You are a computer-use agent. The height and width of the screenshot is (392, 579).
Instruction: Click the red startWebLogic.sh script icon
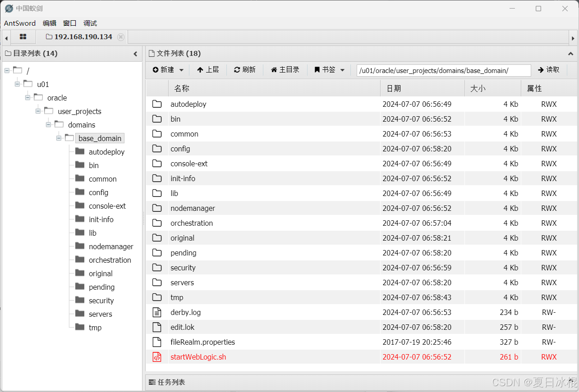click(157, 357)
